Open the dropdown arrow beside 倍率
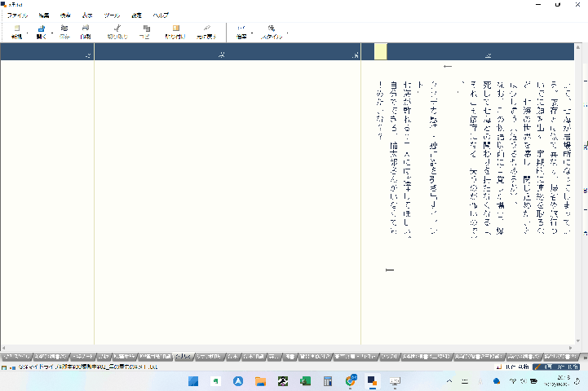 click(252, 33)
